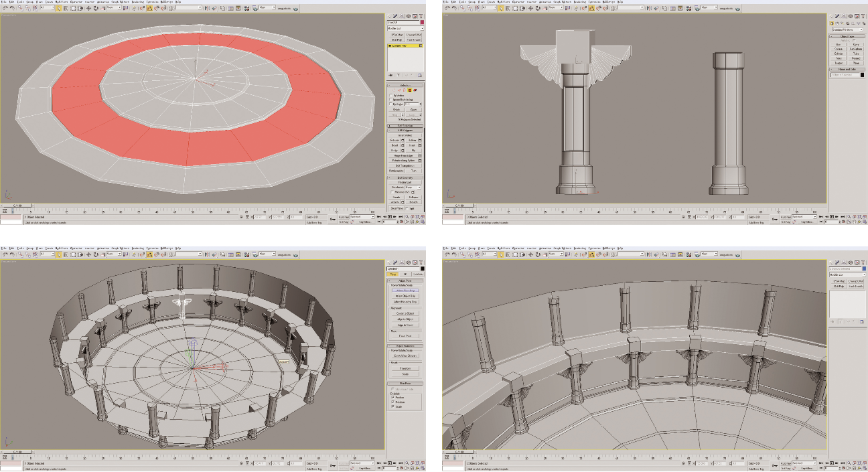Screen dimensions: 868x472
Task: Select the Select Object tool in Editable Poly screenshot
Action: (59, 8)
